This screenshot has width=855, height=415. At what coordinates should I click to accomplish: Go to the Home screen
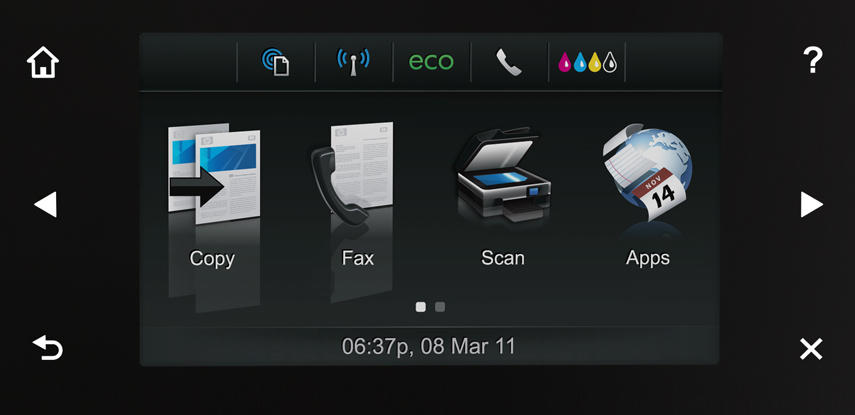43,62
